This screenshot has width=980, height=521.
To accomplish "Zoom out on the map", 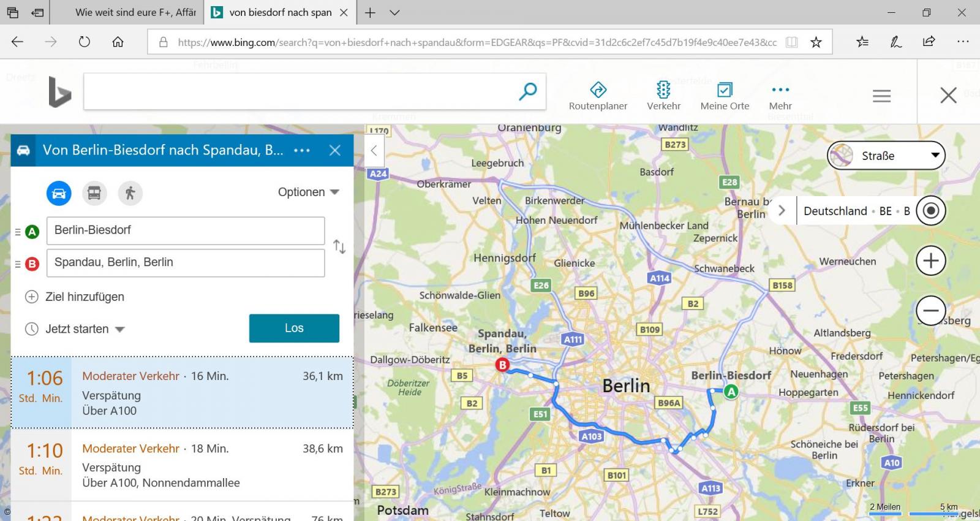I will tap(930, 311).
